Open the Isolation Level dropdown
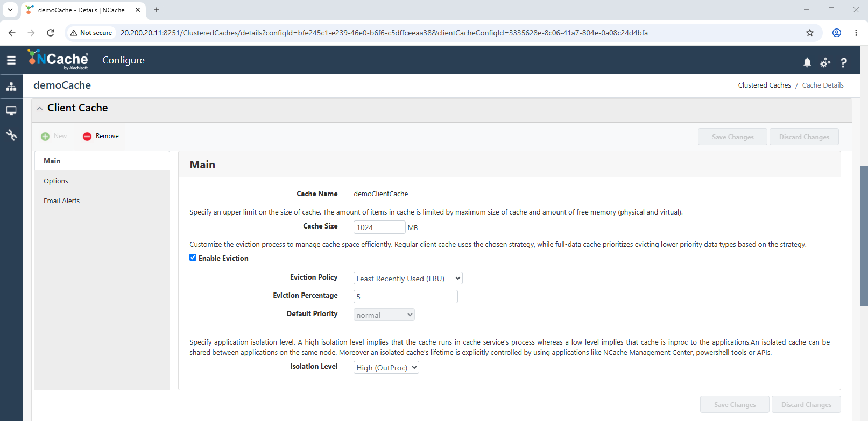Screen dimensions: 868x421 pos(386,367)
